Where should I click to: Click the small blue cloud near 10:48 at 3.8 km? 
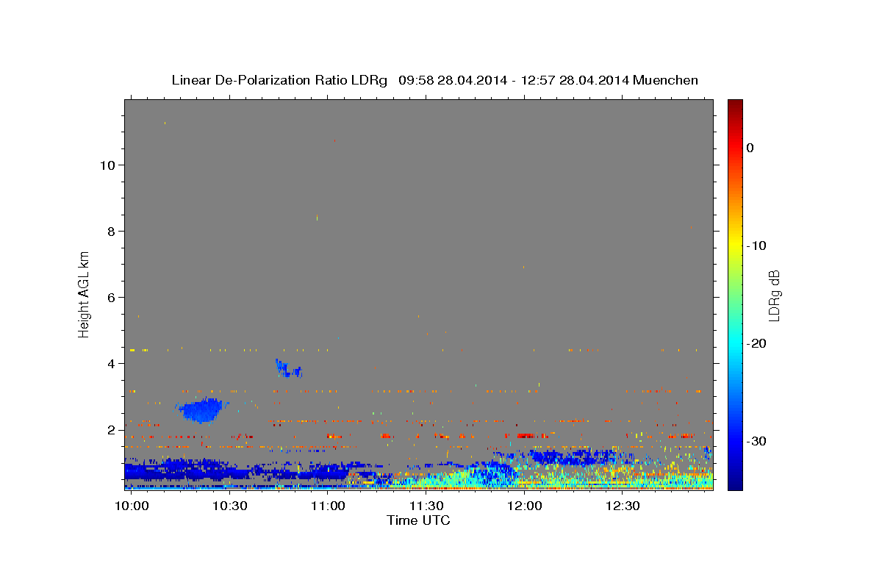[287, 369]
